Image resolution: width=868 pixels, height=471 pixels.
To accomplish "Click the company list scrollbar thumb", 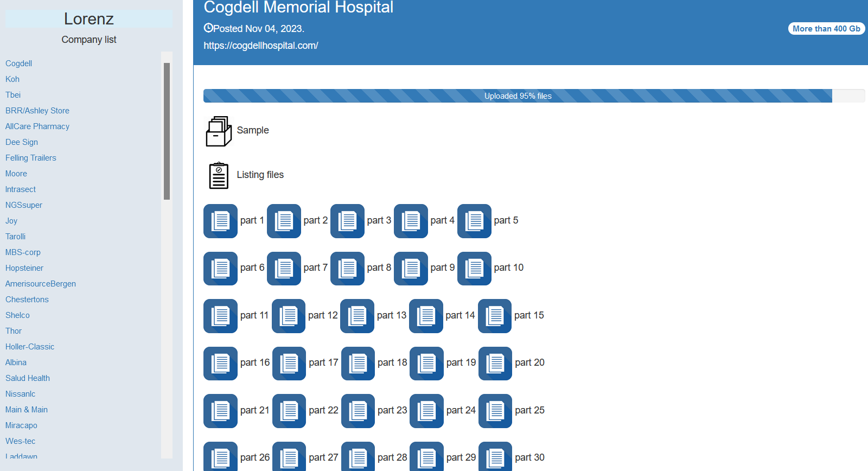I will pyautogui.click(x=167, y=130).
